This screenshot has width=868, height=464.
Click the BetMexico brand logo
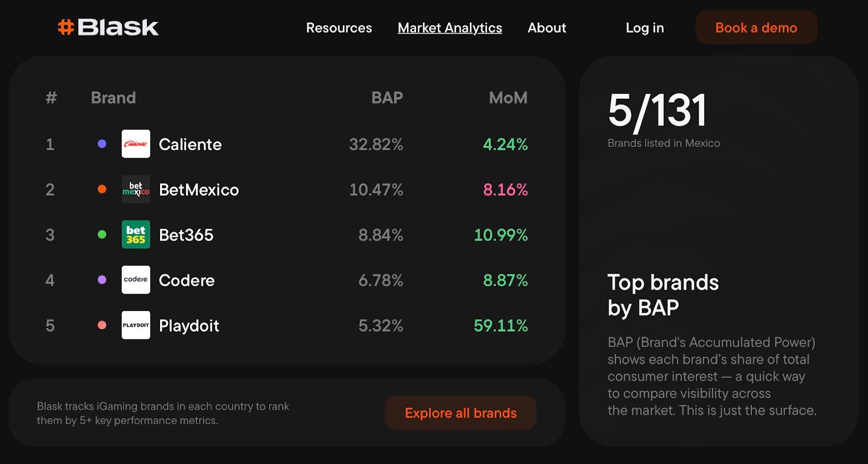136,190
